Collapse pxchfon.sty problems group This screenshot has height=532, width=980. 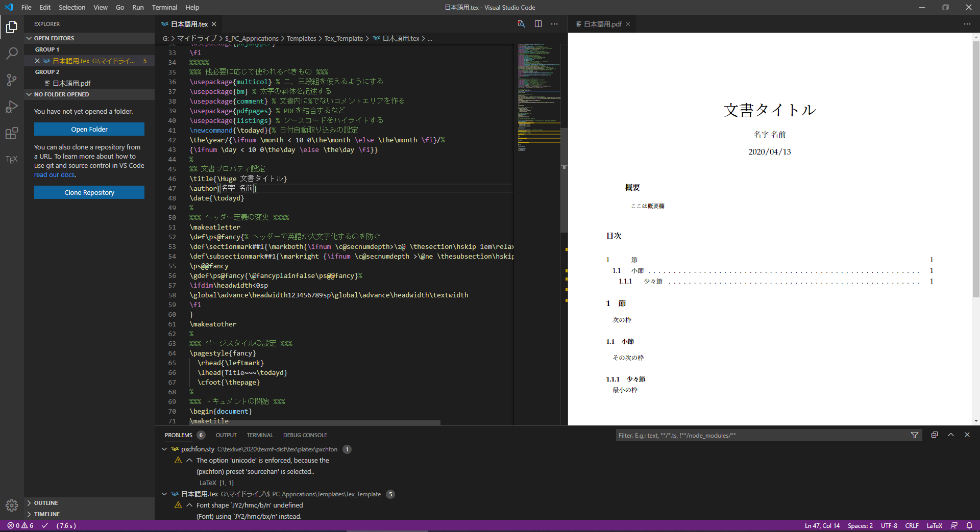[164, 449]
